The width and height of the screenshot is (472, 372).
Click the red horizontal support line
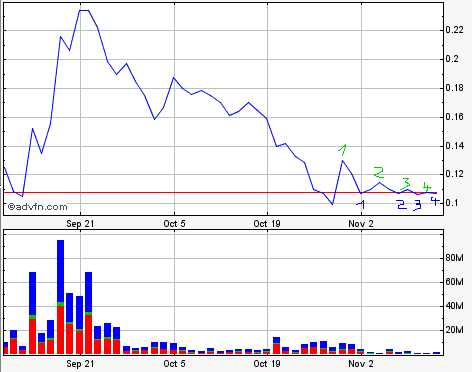point(220,192)
